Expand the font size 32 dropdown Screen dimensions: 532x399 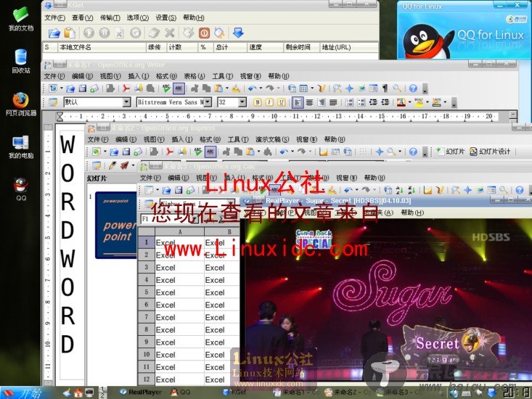(x=242, y=102)
